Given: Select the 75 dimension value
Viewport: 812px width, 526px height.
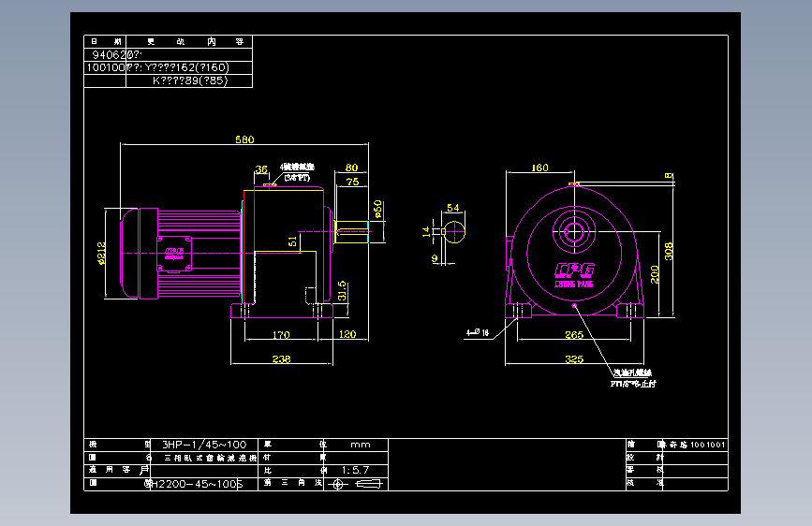Looking at the screenshot, I should [x=353, y=182].
